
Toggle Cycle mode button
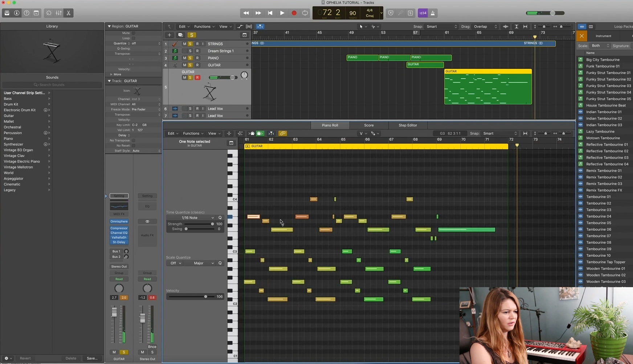pyautogui.click(x=305, y=13)
